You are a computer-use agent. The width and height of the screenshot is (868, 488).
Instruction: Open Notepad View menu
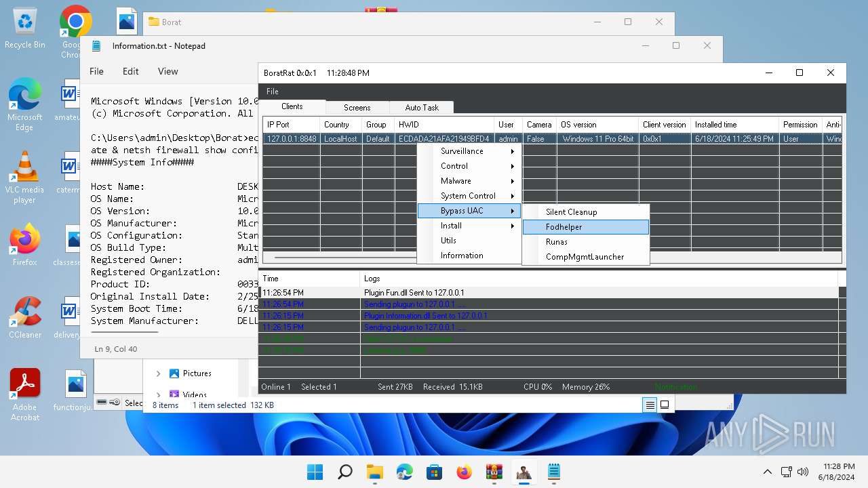168,71
